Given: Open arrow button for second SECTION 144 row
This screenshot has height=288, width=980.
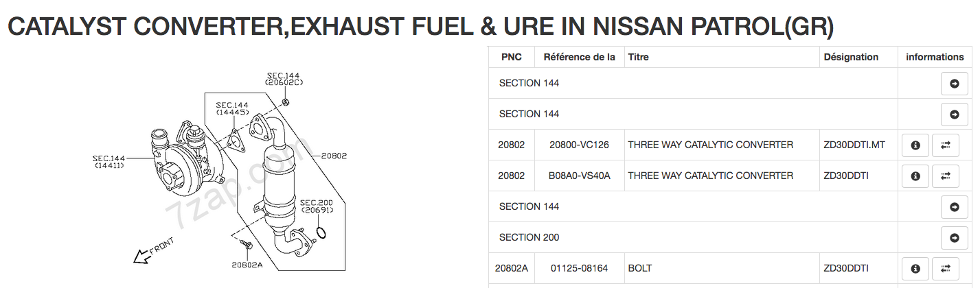Looking at the screenshot, I should (954, 115).
